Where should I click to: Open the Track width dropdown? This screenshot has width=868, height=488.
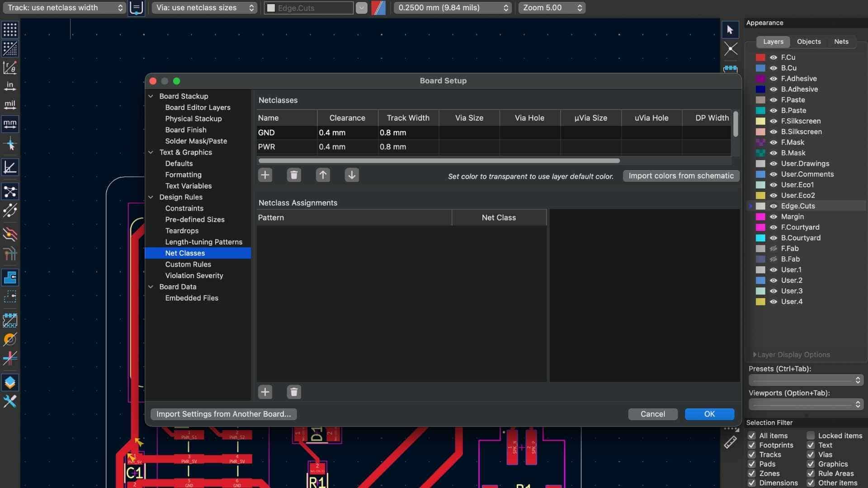pos(64,8)
